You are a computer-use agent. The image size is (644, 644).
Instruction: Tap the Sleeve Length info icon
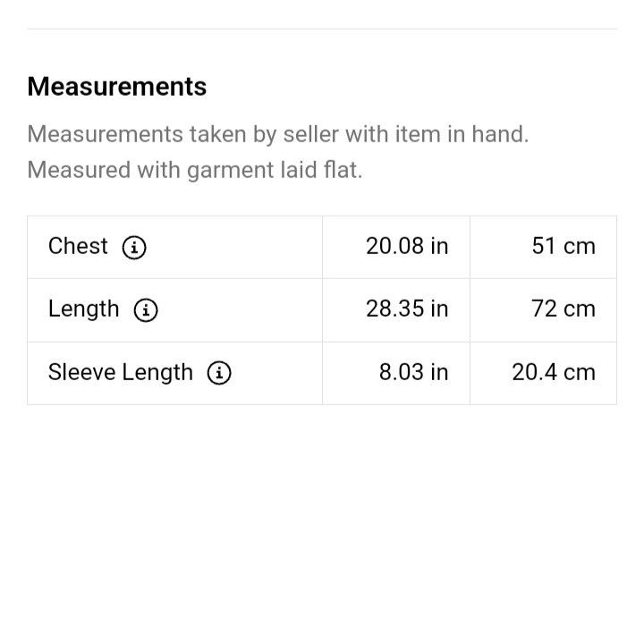pyautogui.click(x=219, y=373)
